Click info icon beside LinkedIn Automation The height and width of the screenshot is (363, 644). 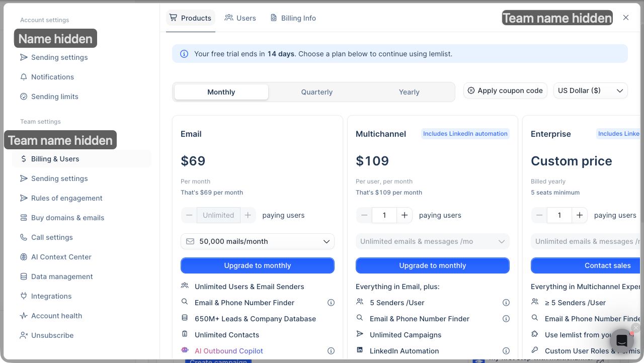pos(506,351)
